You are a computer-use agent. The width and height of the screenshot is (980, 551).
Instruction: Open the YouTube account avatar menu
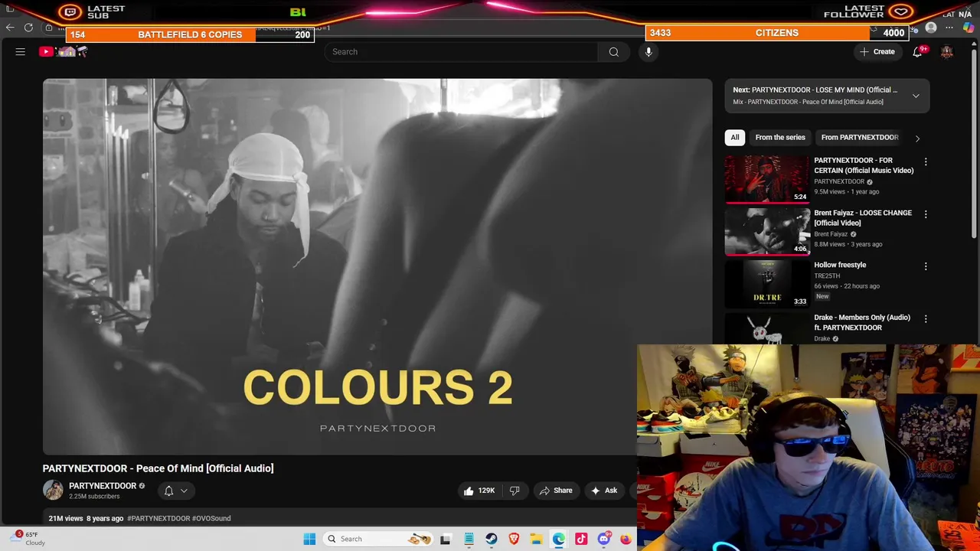[x=947, y=51]
